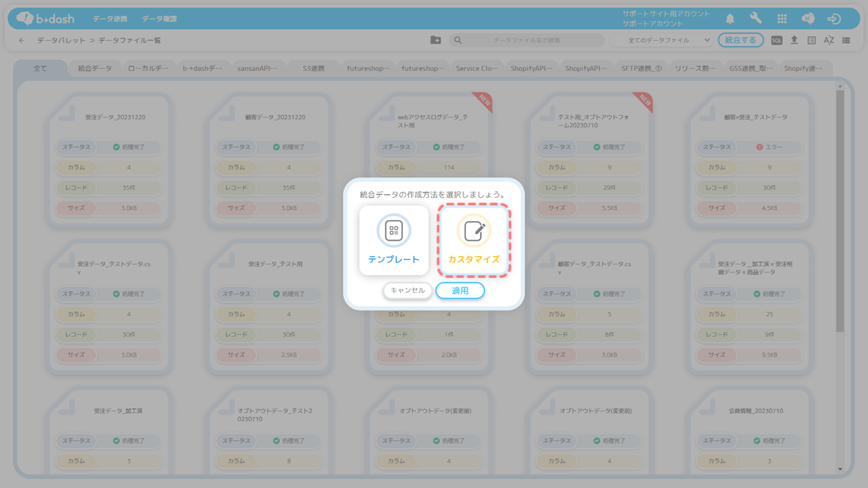Click the キャンセル button
868x488 pixels.
tap(408, 291)
